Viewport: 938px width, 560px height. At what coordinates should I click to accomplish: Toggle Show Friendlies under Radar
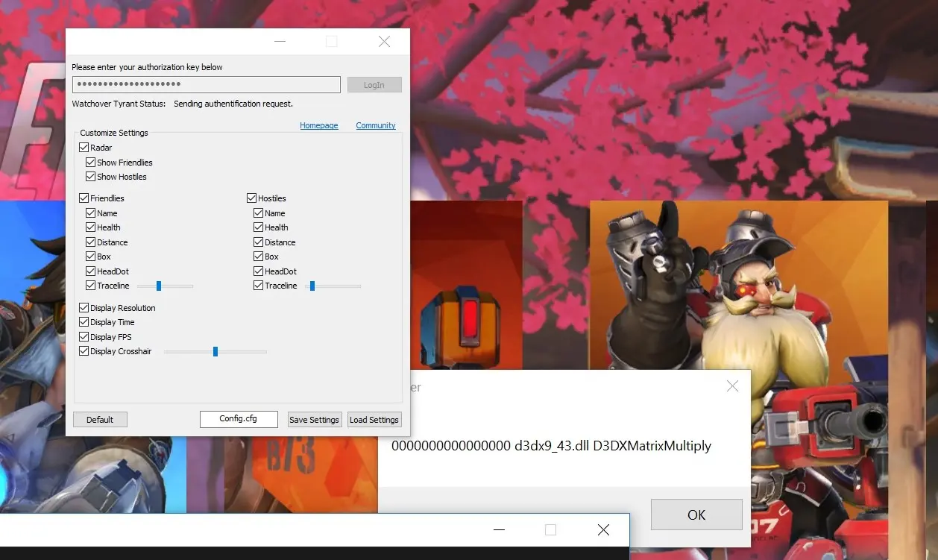click(x=90, y=163)
